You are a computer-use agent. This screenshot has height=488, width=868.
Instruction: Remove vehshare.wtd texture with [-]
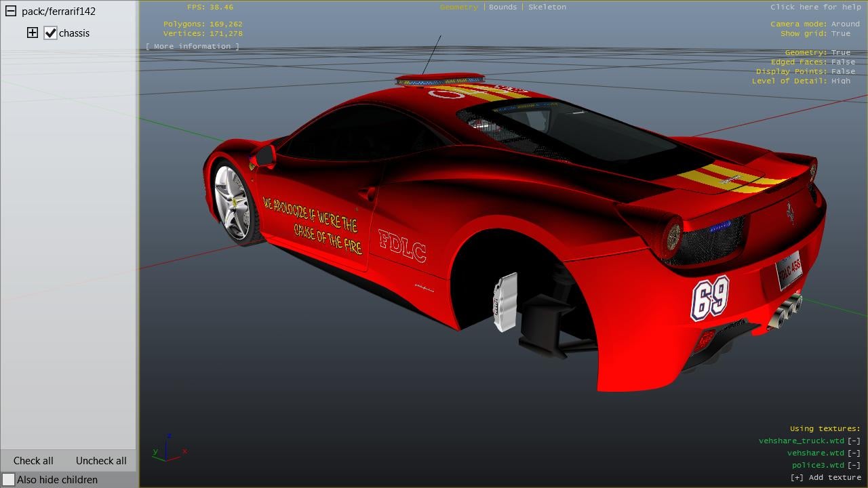click(x=854, y=453)
